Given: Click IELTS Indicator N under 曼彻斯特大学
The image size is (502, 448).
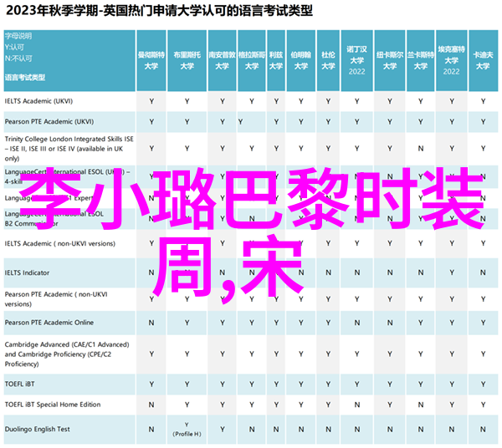Looking at the screenshot, I should pos(151,272).
